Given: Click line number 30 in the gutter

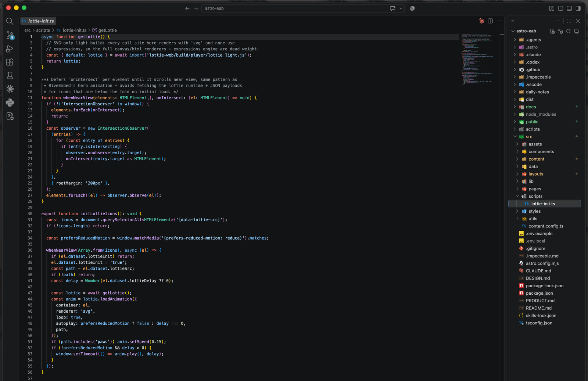Looking at the screenshot, I should [30, 213].
